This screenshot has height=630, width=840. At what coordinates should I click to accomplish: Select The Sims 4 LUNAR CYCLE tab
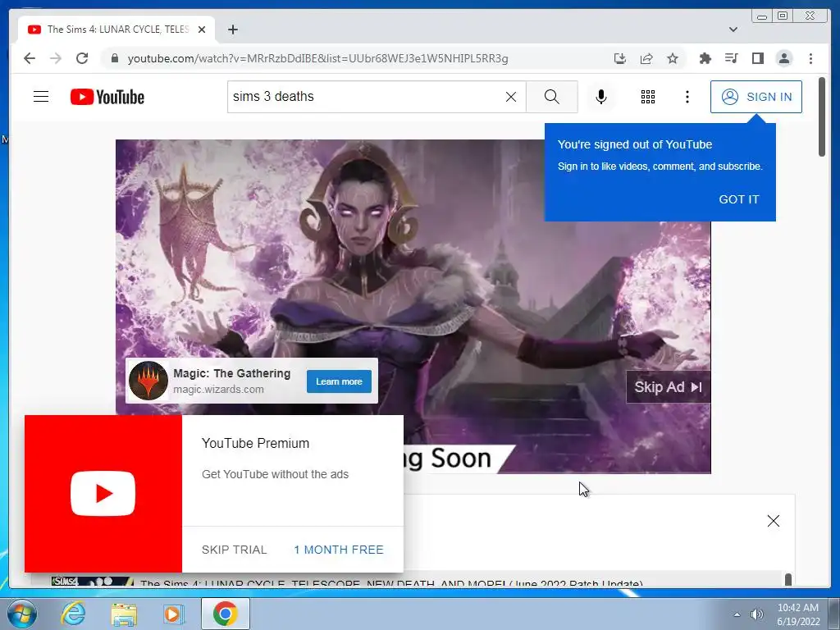(x=116, y=30)
